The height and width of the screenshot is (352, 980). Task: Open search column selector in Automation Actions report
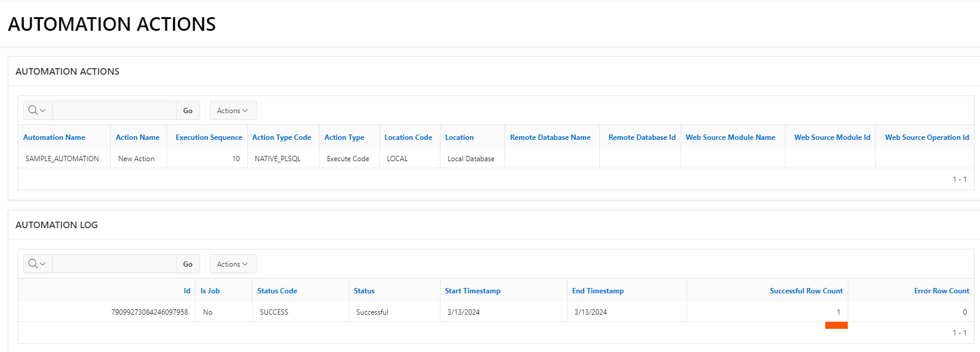tap(37, 110)
